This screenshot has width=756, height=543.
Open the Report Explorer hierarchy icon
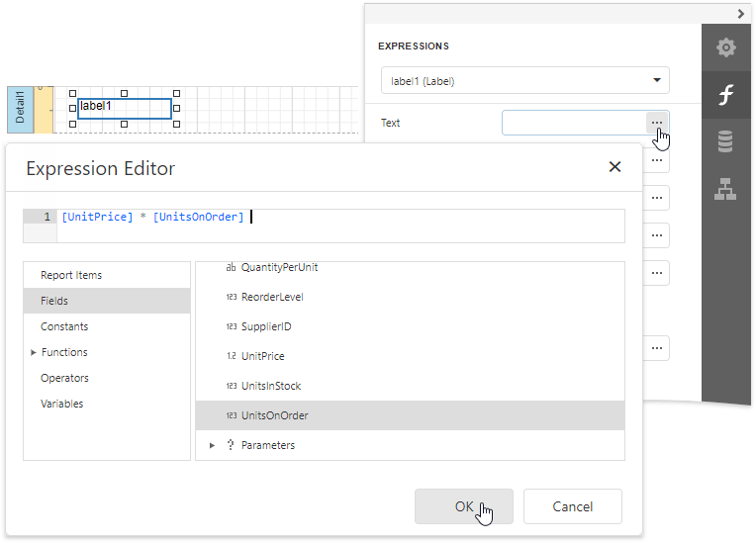726,190
